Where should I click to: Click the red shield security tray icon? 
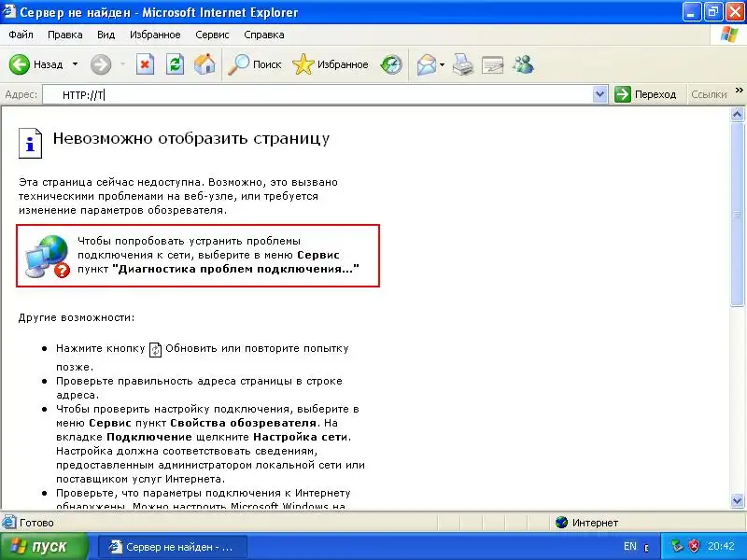(x=695, y=546)
